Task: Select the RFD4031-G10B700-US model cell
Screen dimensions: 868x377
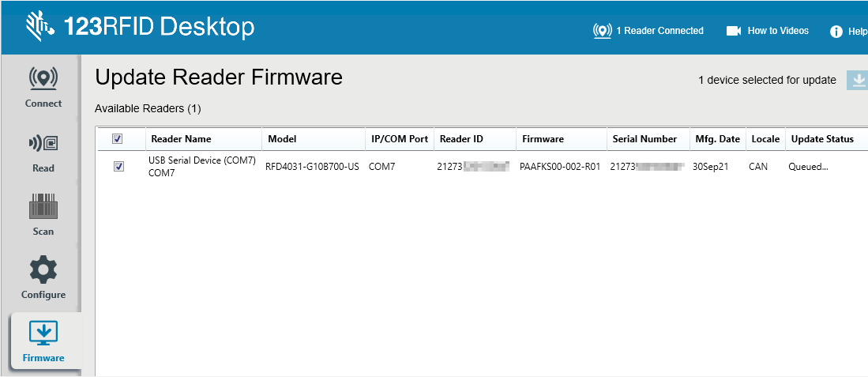Action: point(312,167)
